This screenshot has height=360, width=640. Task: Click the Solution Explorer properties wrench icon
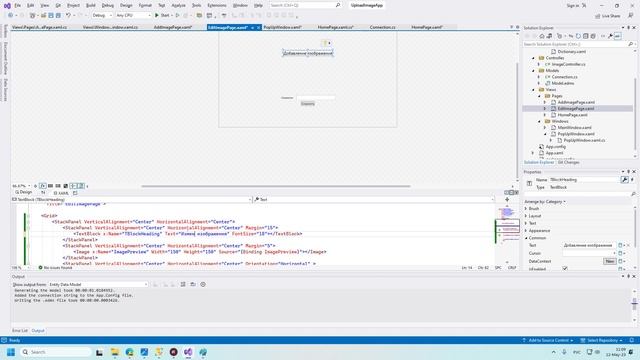pos(610,36)
